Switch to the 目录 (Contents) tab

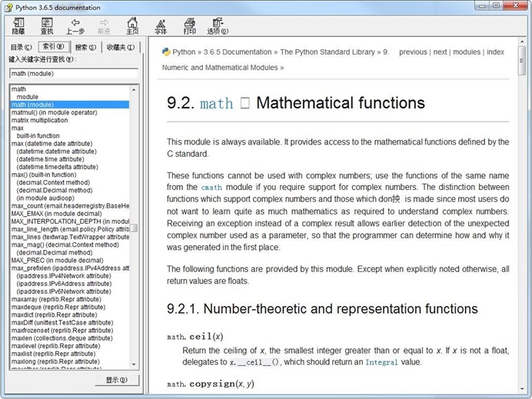[21, 47]
